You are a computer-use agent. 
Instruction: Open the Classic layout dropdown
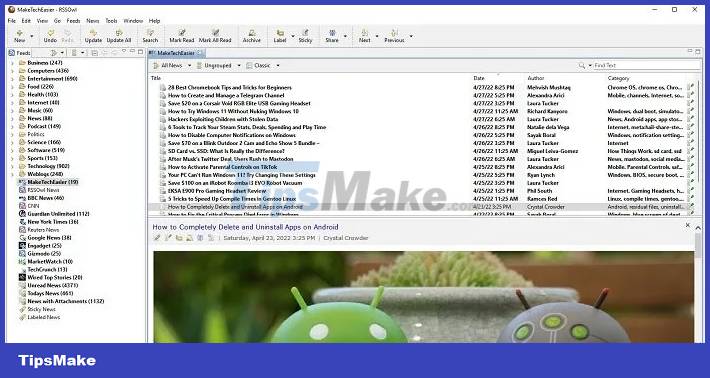(x=278, y=66)
